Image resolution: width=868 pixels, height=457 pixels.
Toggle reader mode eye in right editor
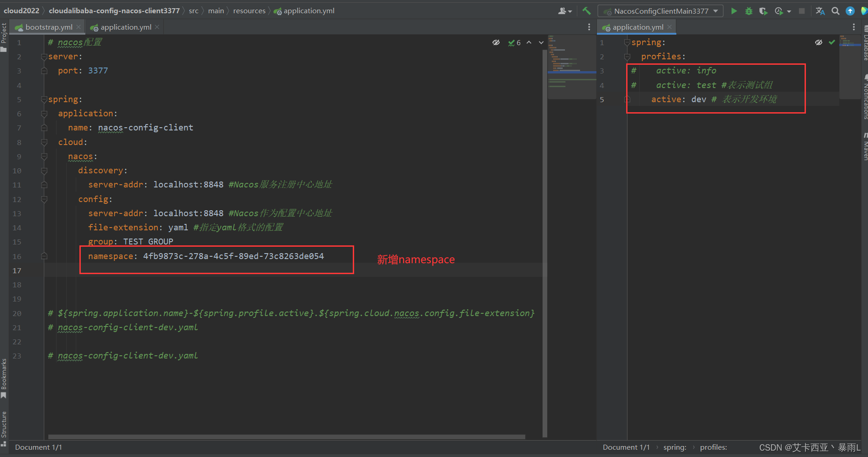point(819,42)
